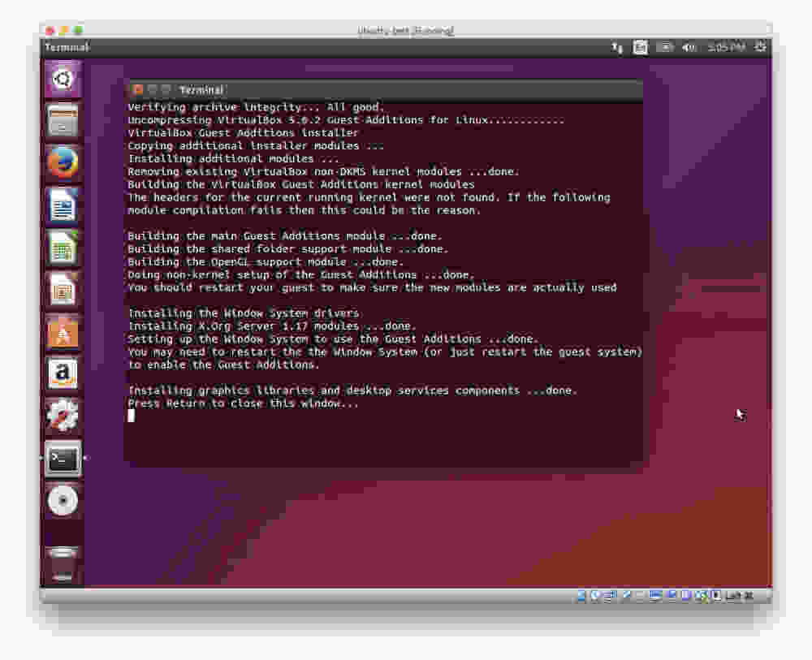The width and height of the screenshot is (812, 660).
Task: Click 'module compilation fails then this could' line
Action: 304,210
